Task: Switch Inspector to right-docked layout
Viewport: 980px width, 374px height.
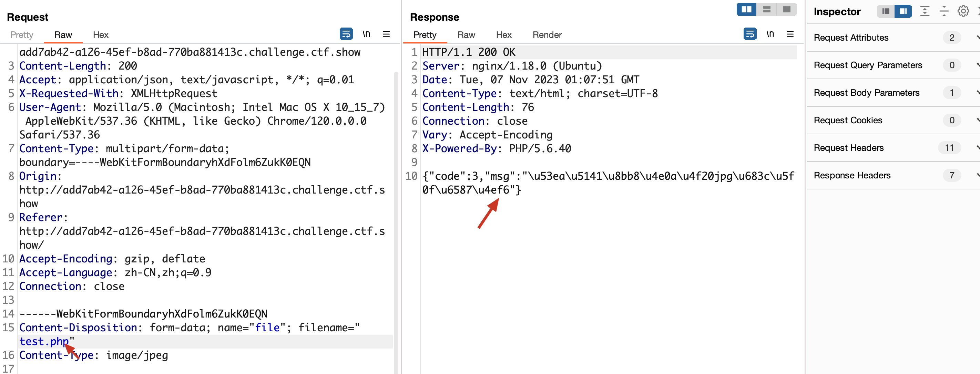Action: tap(903, 11)
